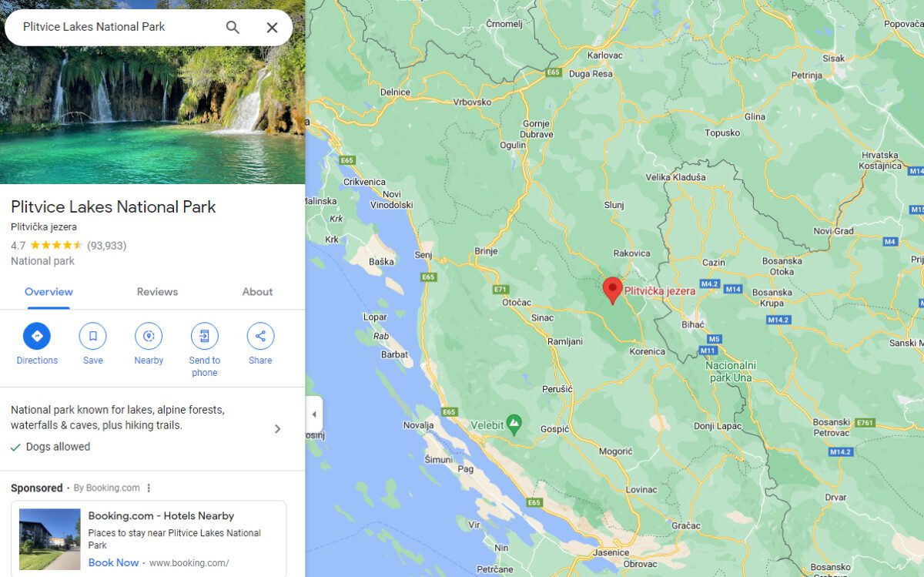Image resolution: width=924 pixels, height=577 pixels.
Task: Open the Nearby places icon
Action: [149, 336]
